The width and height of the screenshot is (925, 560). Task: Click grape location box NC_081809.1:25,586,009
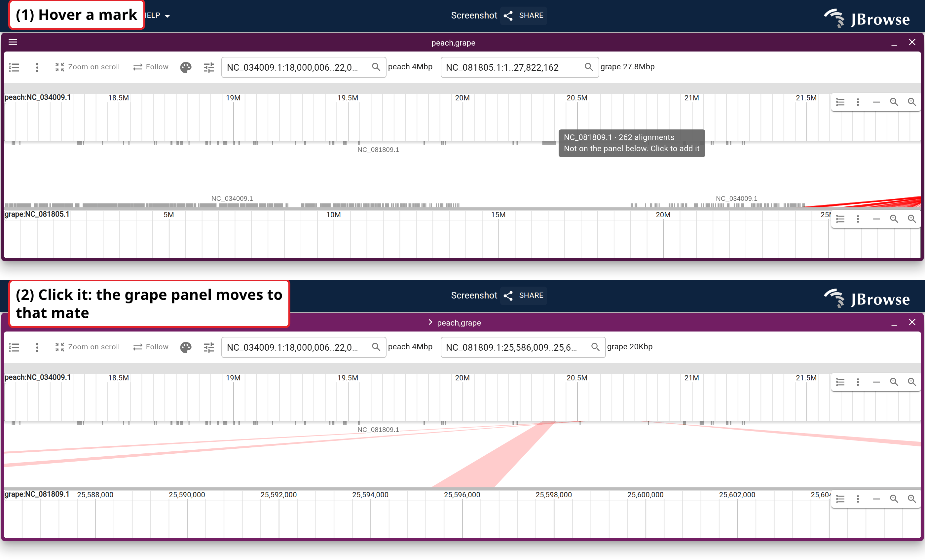(523, 347)
